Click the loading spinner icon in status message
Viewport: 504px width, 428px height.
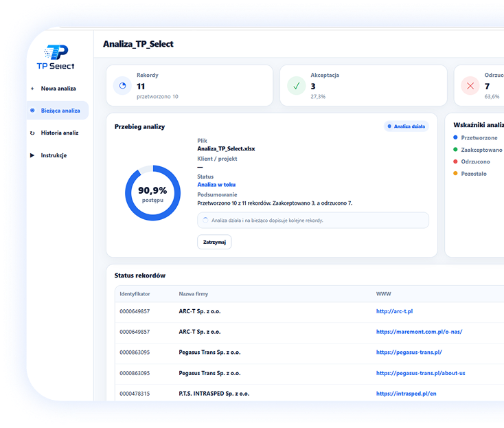(205, 221)
